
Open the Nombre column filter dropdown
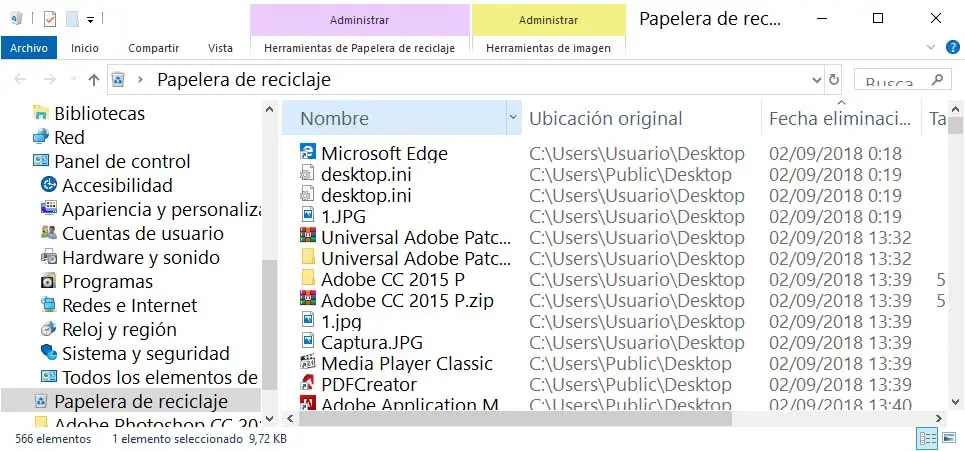click(x=513, y=118)
